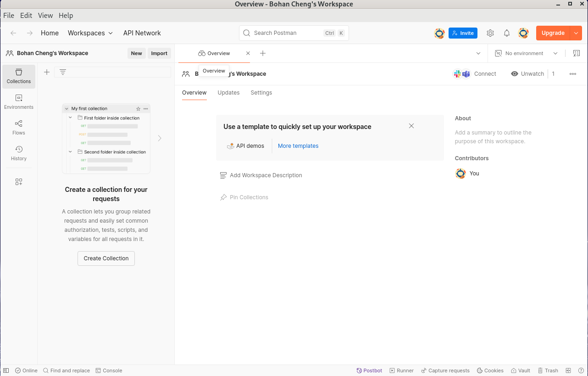Dismiss the template suggestion banner

tap(411, 126)
